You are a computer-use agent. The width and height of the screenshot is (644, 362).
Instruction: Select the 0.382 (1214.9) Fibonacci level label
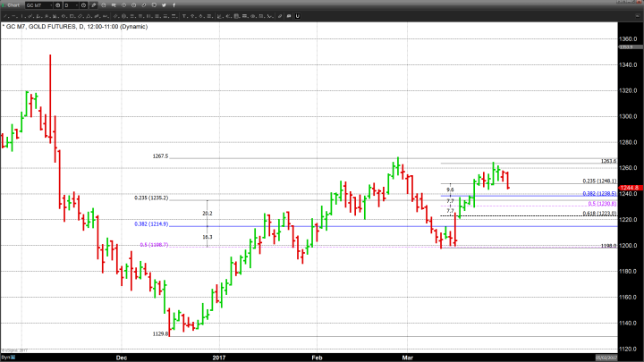(x=152, y=224)
